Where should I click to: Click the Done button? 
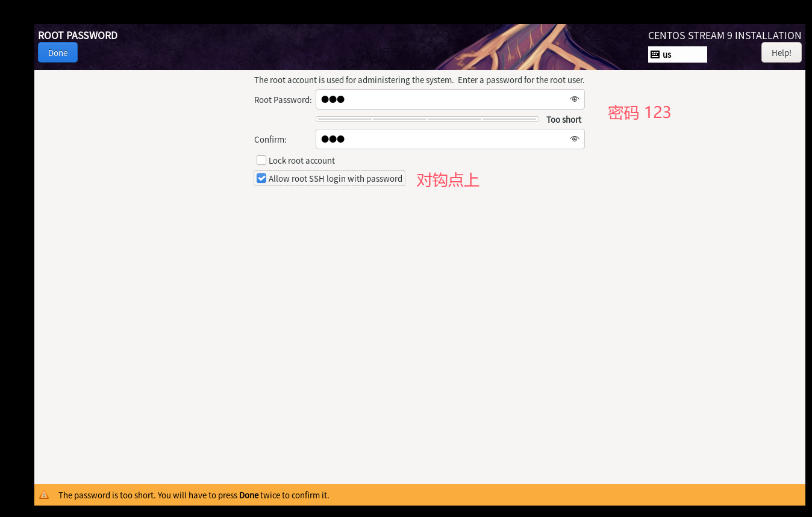[x=58, y=53]
